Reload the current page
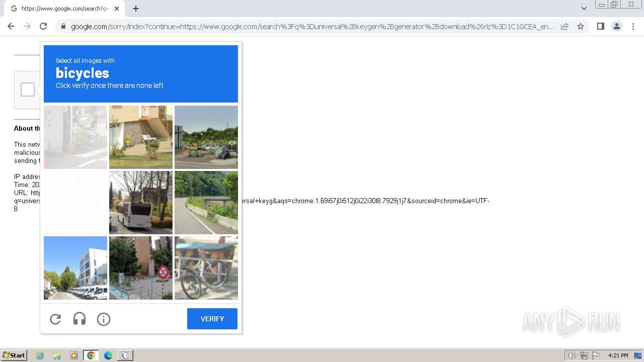This screenshot has height=362, width=644. (43, 26)
